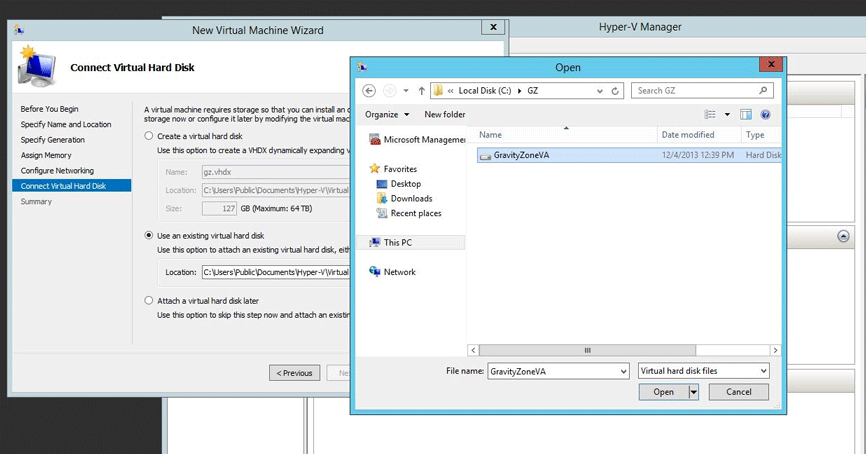Open Organize dropdown menu
The image size is (866, 454).
(387, 115)
